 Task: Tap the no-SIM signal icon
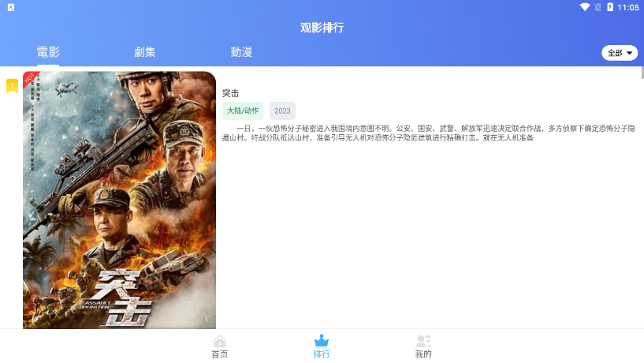598,7
